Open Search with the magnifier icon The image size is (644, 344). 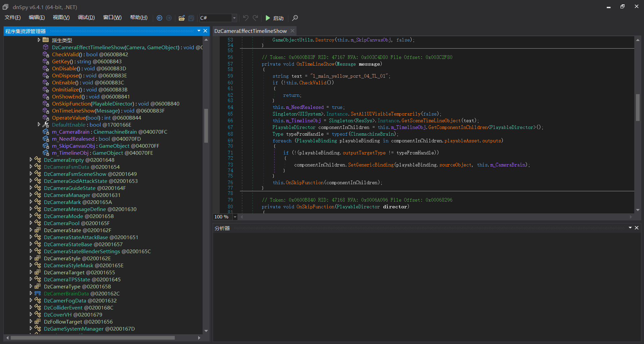click(295, 18)
